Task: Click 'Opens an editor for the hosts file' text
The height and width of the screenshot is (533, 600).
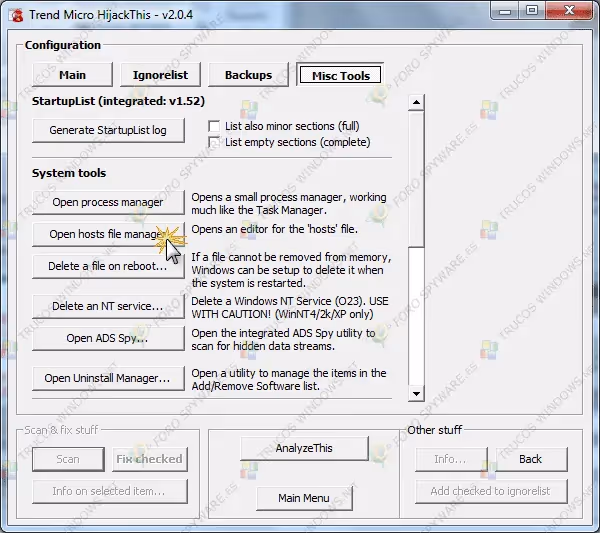Action: pos(274,229)
